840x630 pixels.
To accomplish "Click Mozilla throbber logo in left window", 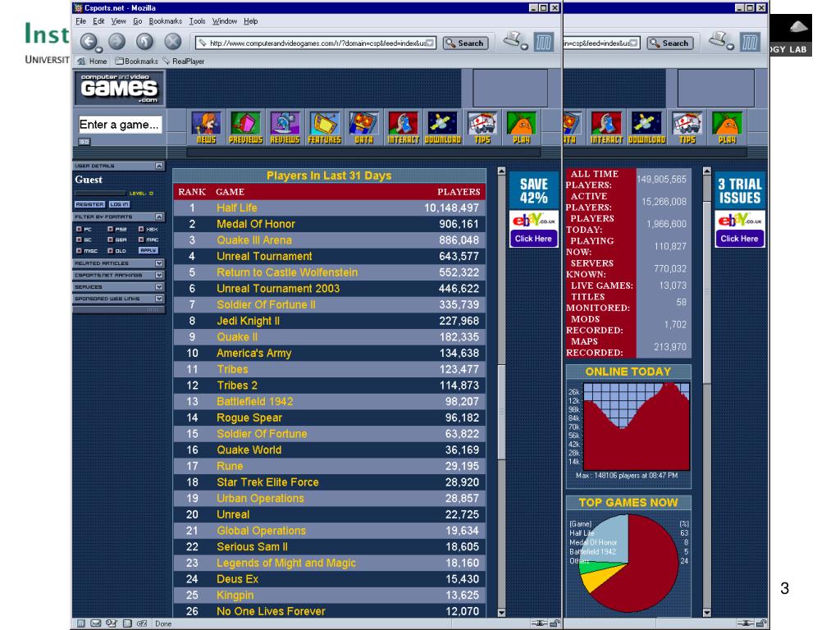I will click(544, 43).
